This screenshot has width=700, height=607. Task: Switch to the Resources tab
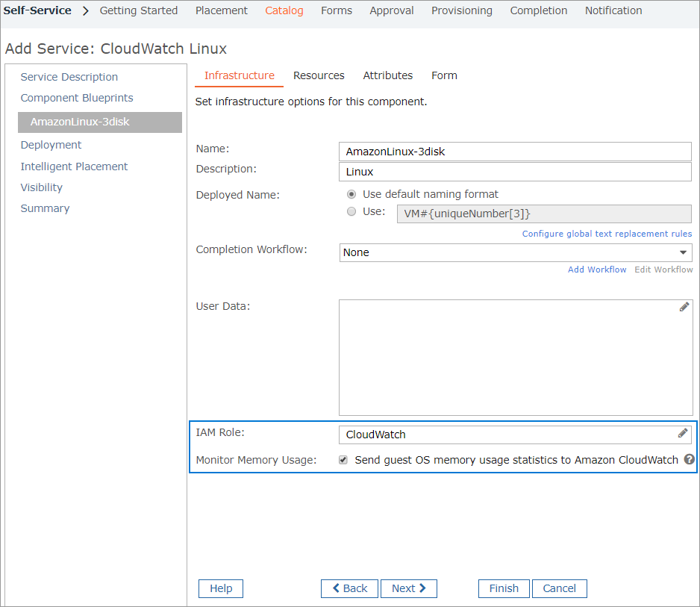coord(319,75)
